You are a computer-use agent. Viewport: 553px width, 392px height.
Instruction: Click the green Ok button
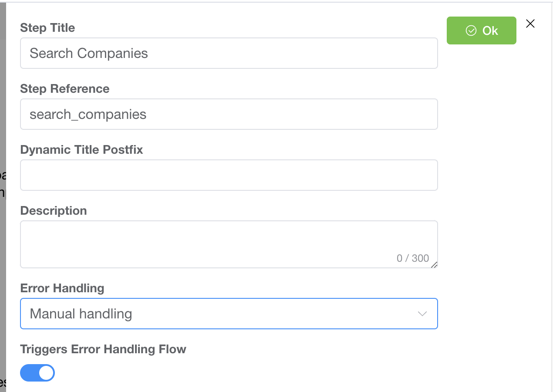481,30
